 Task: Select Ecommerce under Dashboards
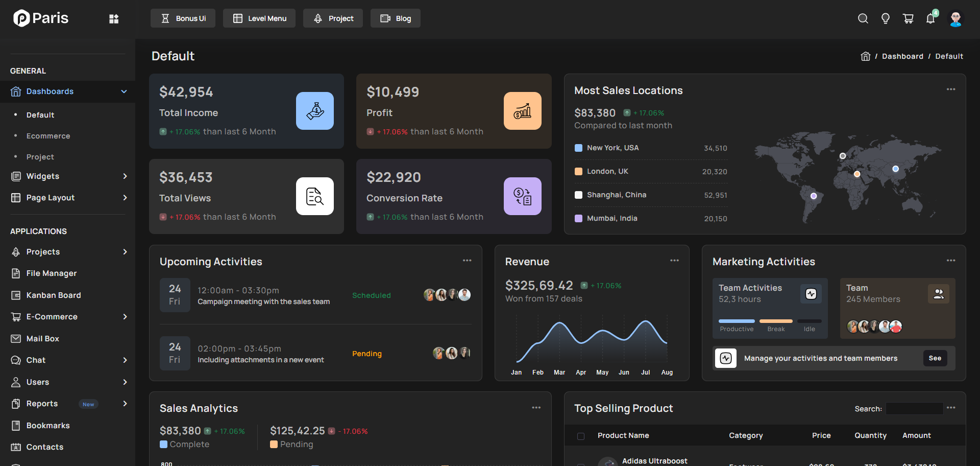point(48,136)
